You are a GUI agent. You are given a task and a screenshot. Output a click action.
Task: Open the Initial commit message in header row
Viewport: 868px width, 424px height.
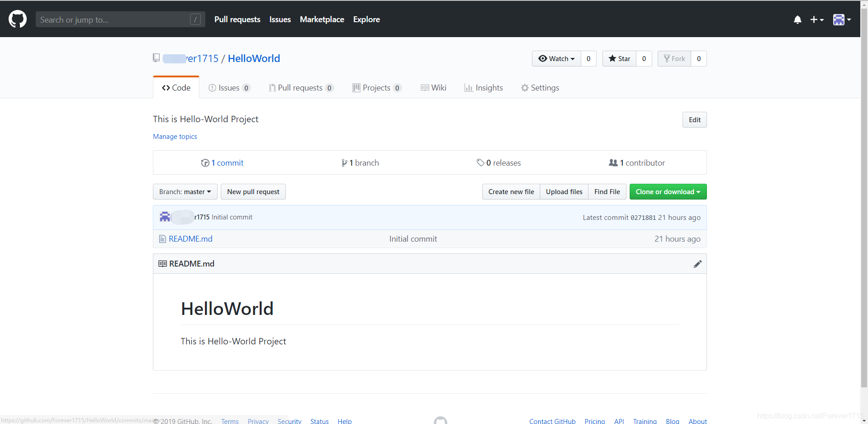[x=232, y=217]
